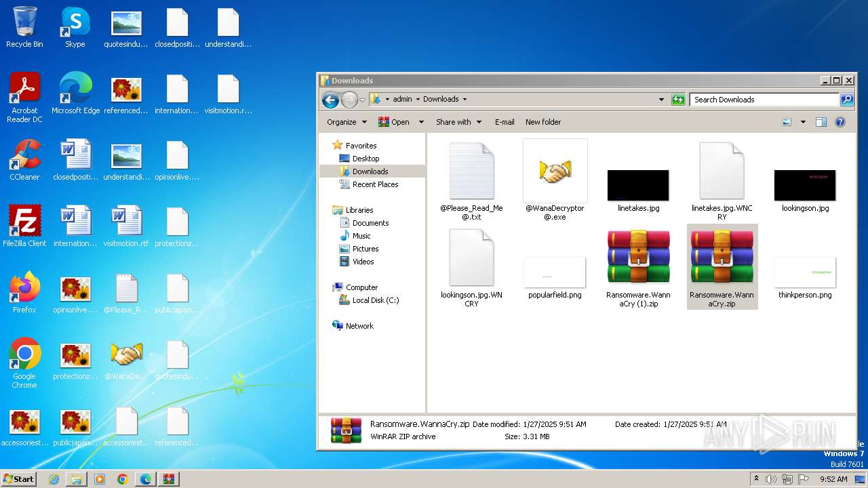Click into the Search Downloads field
Image resolution: width=868 pixels, height=488 pixels.
coord(764,100)
